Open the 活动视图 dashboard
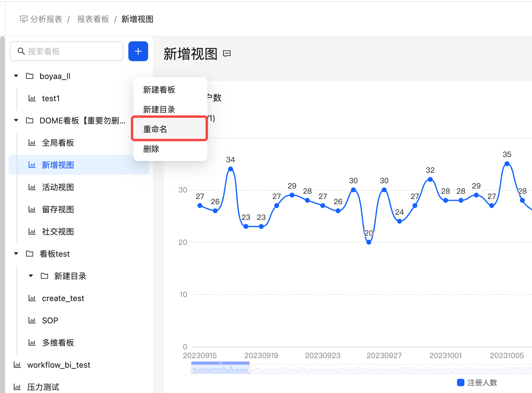Screen dimensions: 532x393 58,187
